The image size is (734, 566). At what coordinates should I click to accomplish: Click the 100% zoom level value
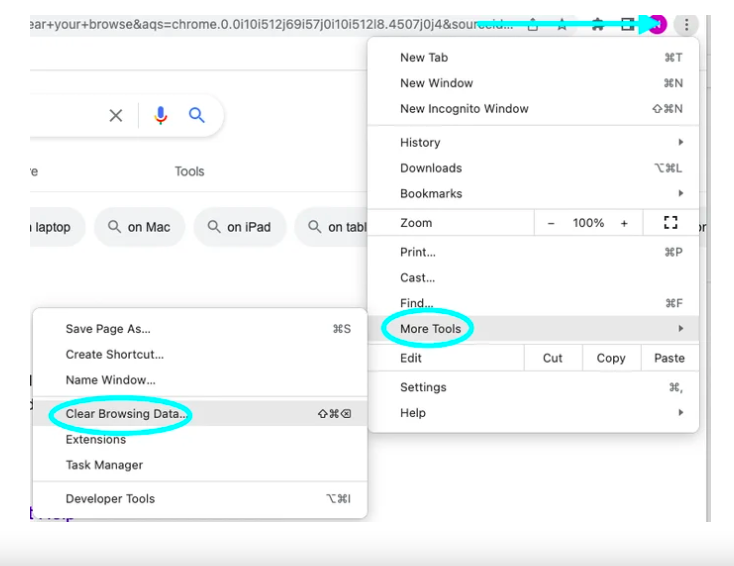coord(588,223)
